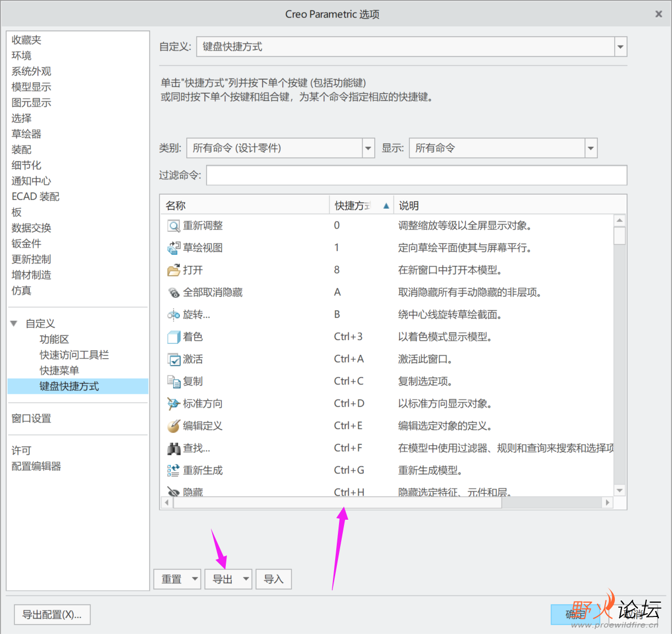Viewport: 672px width, 634px height.
Task: Click list scroll left arrow
Action: pyautogui.click(x=166, y=503)
